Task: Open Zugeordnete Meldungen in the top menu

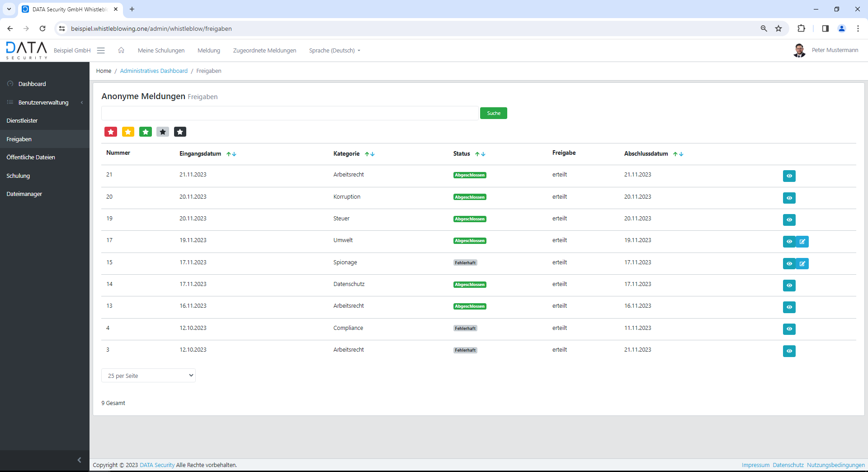Action: pos(264,50)
